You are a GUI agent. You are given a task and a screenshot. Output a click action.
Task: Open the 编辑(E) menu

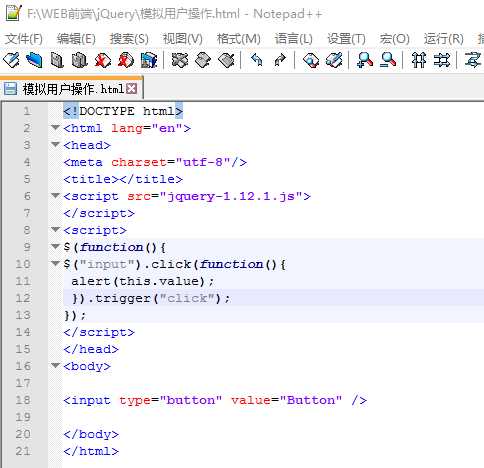76,39
